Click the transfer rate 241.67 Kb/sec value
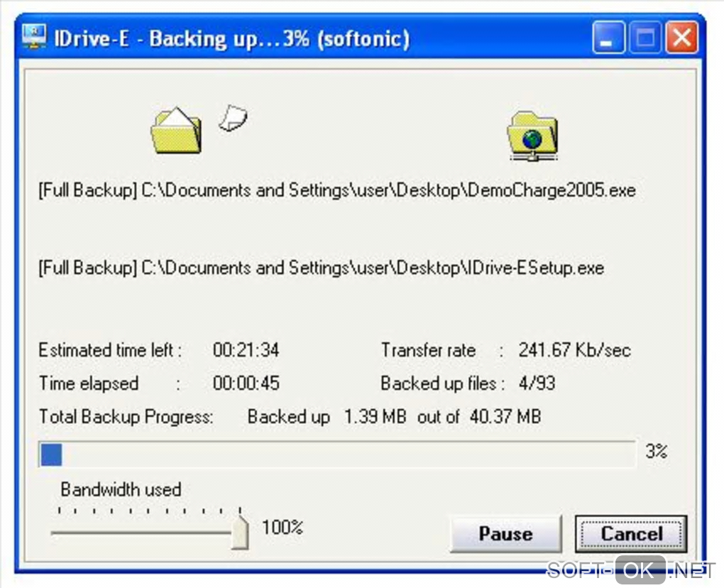The height and width of the screenshot is (588, 724). click(574, 350)
